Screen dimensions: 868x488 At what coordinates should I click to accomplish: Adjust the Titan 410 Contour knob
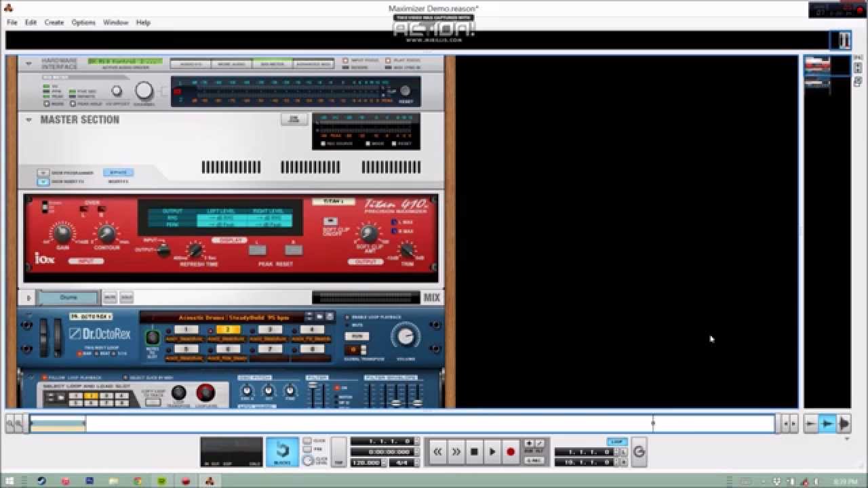106,234
